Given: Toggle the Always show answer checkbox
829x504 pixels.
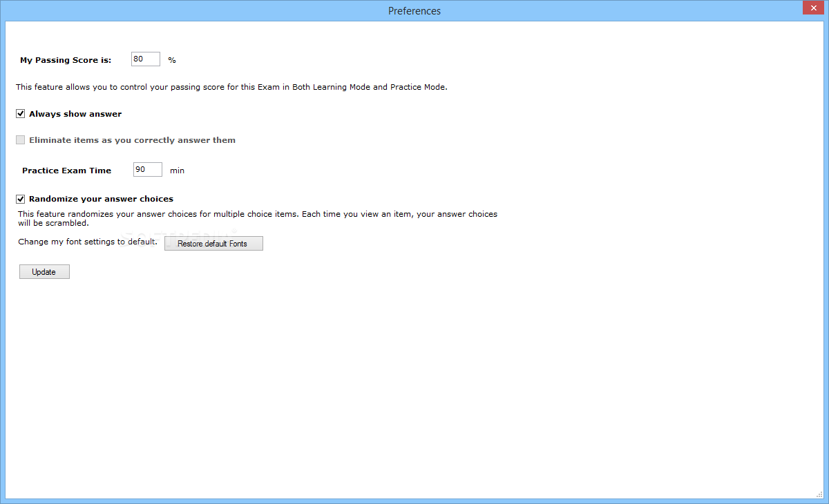Looking at the screenshot, I should coord(21,114).
